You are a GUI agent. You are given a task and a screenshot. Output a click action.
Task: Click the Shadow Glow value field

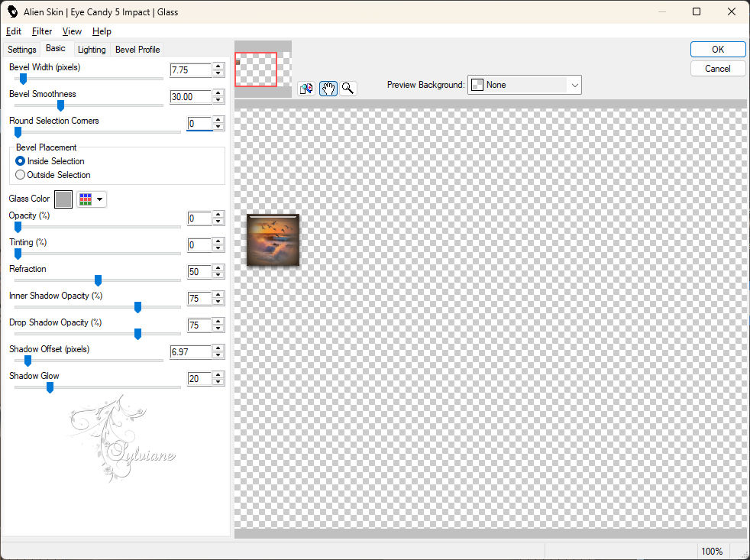point(199,379)
